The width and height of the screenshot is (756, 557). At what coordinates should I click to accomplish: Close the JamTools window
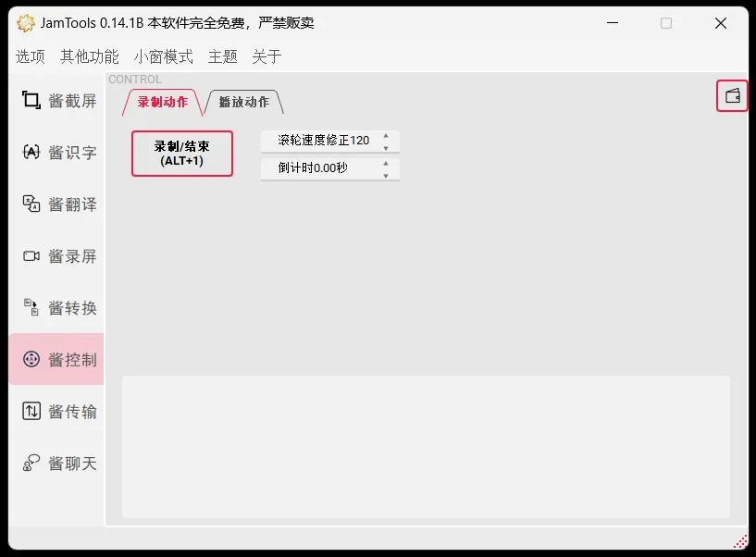click(x=721, y=23)
